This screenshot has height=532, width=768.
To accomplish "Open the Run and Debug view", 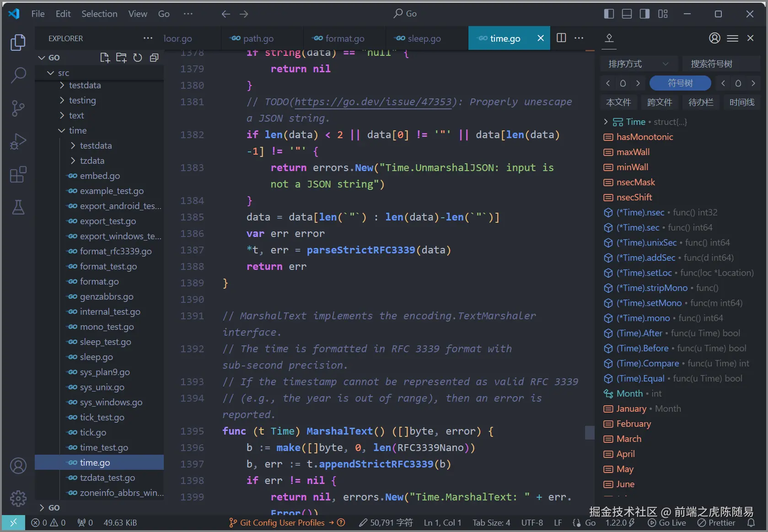I will [18, 141].
